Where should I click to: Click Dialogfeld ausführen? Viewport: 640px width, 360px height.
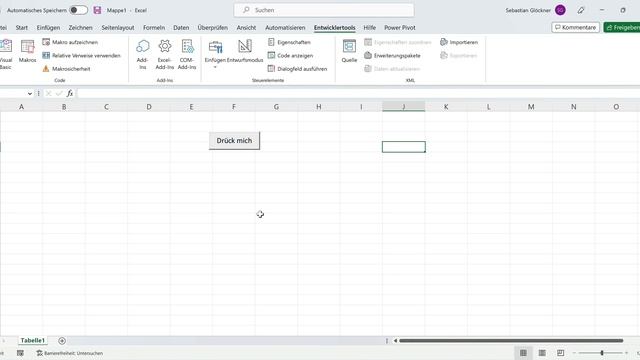pos(298,69)
